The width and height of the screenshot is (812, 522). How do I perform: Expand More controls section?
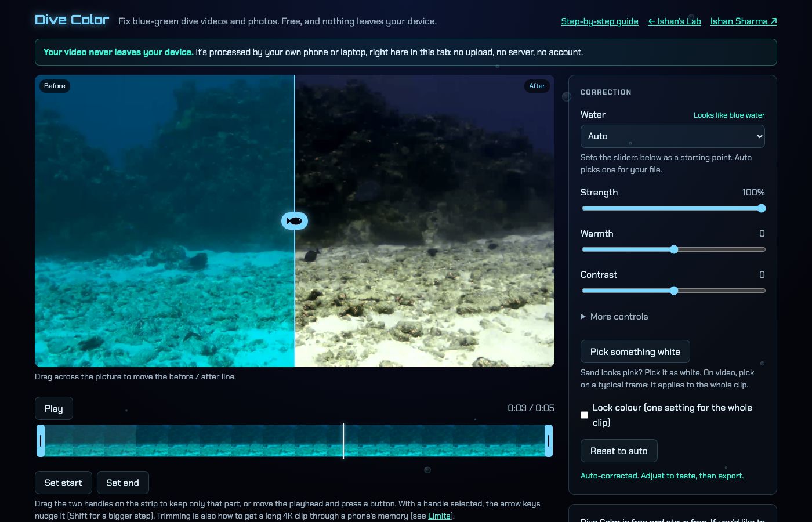(614, 317)
